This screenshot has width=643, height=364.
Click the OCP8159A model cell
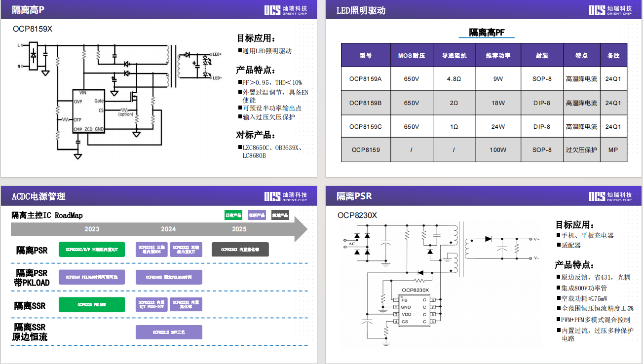(x=366, y=79)
